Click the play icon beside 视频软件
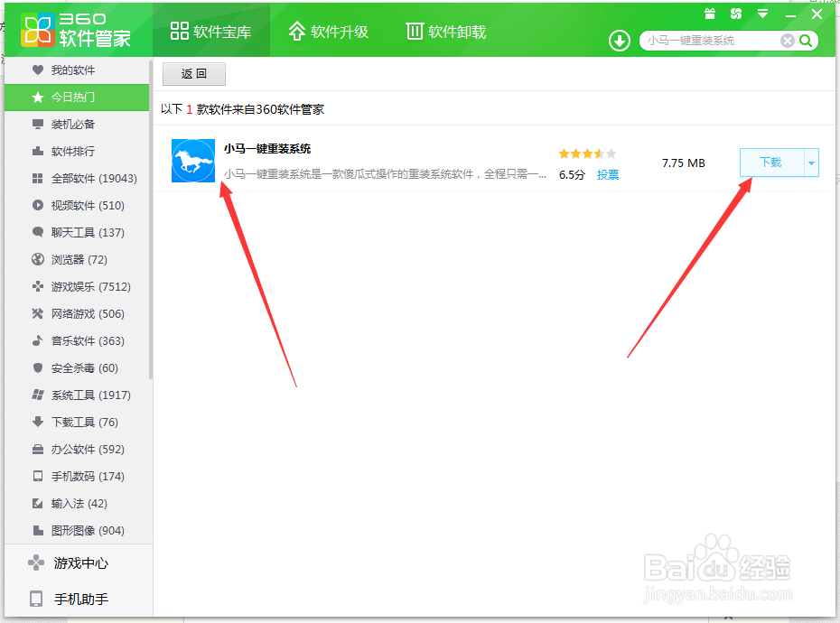Viewport: 840px width, 623px height. pos(38,205)
